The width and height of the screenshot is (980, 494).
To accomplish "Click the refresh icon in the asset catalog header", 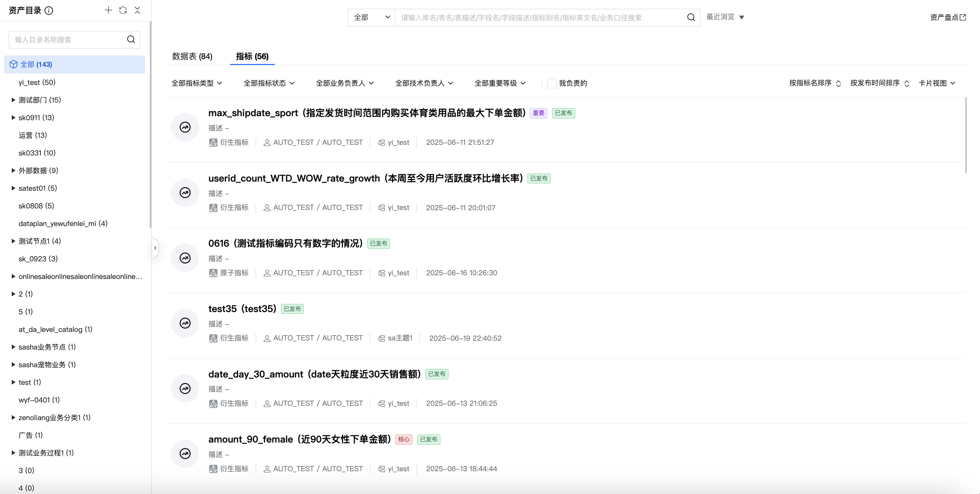I will 123,10.
